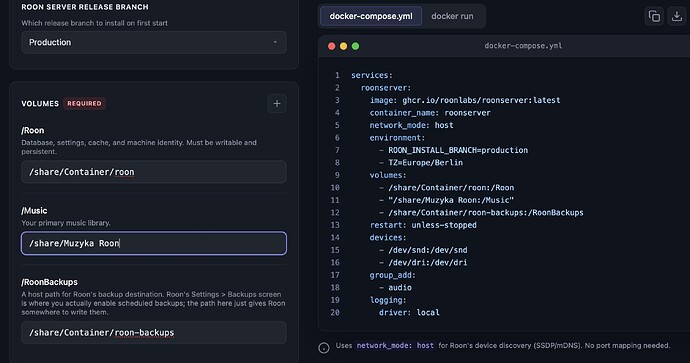Click 'Which release branch to install' description
Viewport: 690px width, 363px height.
coord(95,23)
